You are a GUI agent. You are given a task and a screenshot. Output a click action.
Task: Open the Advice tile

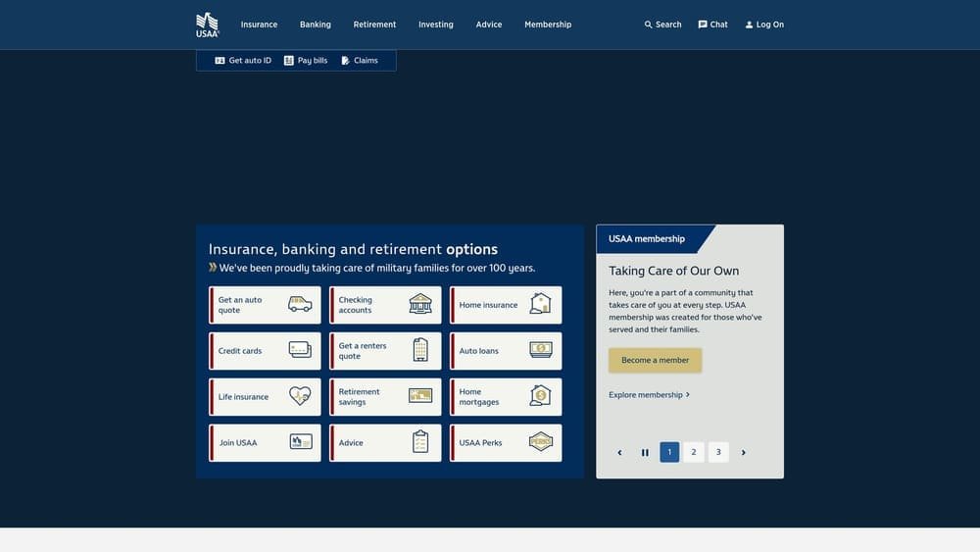pos(385,442)
